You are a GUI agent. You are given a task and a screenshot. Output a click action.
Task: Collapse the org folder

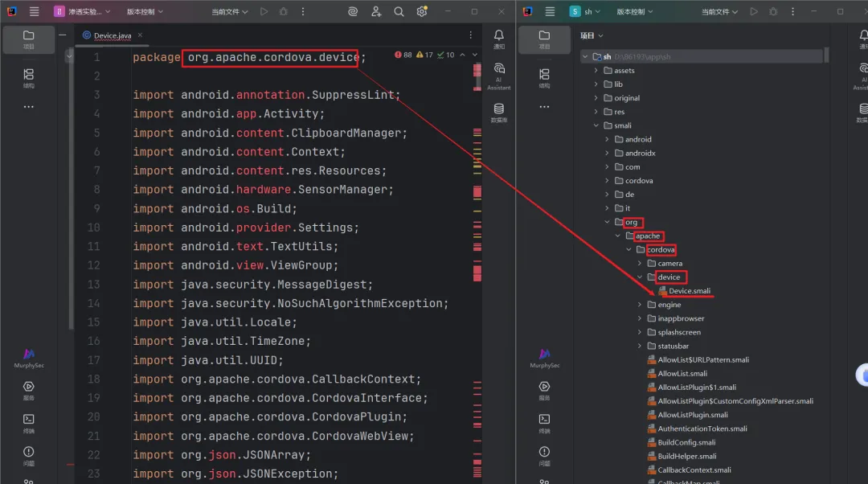(x=607, y=222)
